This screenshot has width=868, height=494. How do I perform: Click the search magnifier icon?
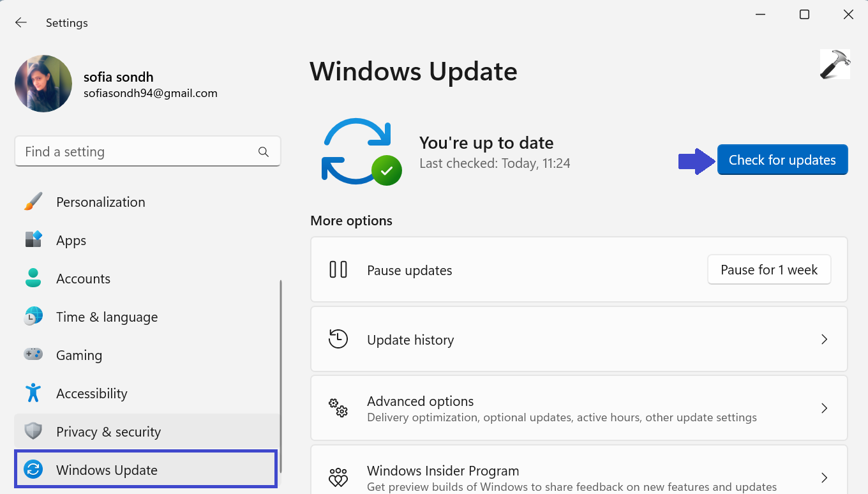pos(263,152)
